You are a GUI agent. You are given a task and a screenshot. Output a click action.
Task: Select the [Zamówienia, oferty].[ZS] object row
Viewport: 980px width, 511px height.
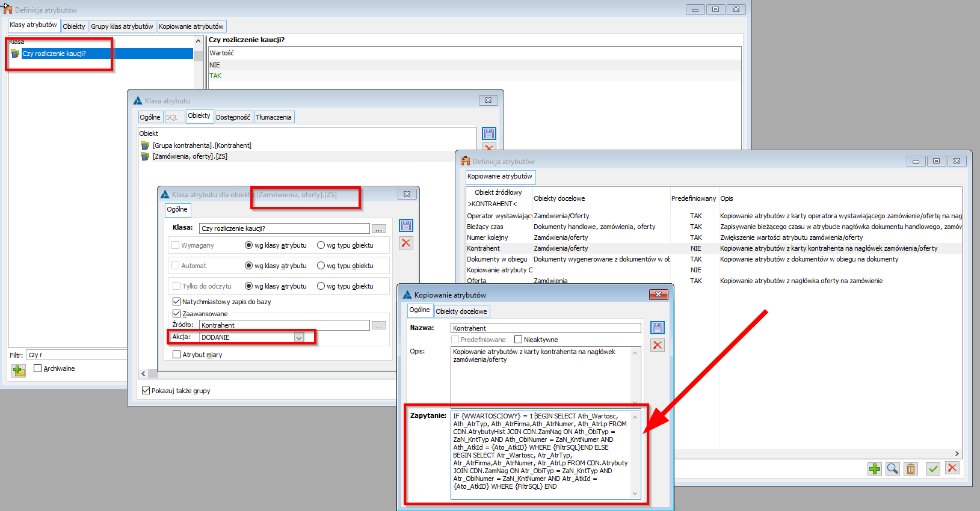190,156
